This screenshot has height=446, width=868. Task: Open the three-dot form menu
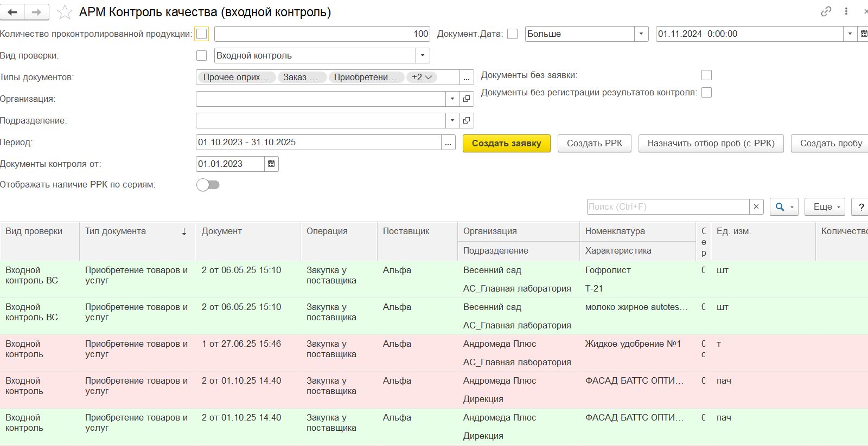(x=846, y=11)
